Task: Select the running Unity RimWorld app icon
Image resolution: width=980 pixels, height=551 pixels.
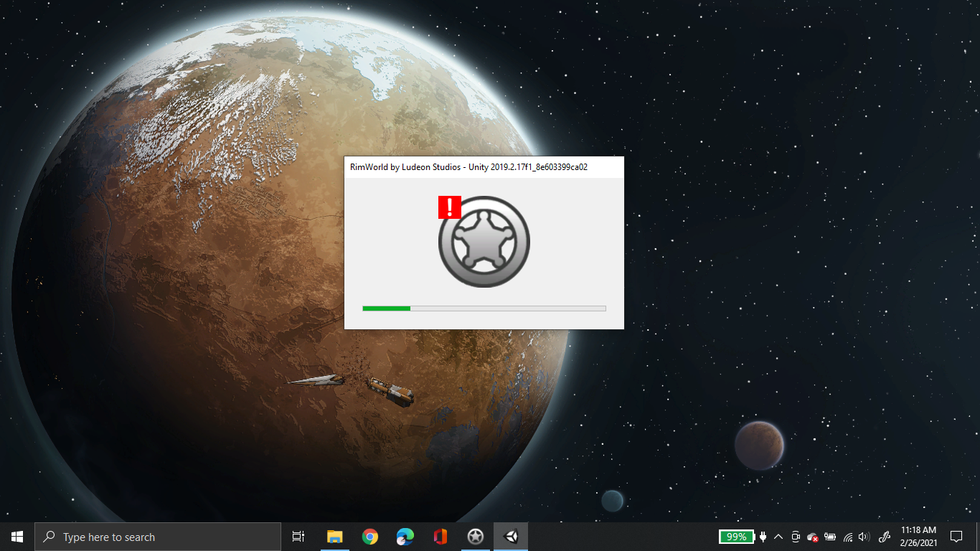Action: (x=510, y=536)
